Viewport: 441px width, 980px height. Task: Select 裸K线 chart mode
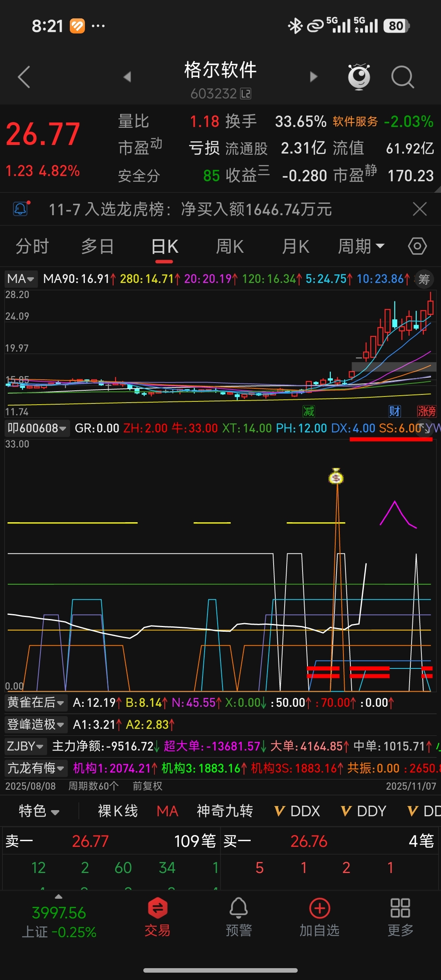(x=118, y=811)
